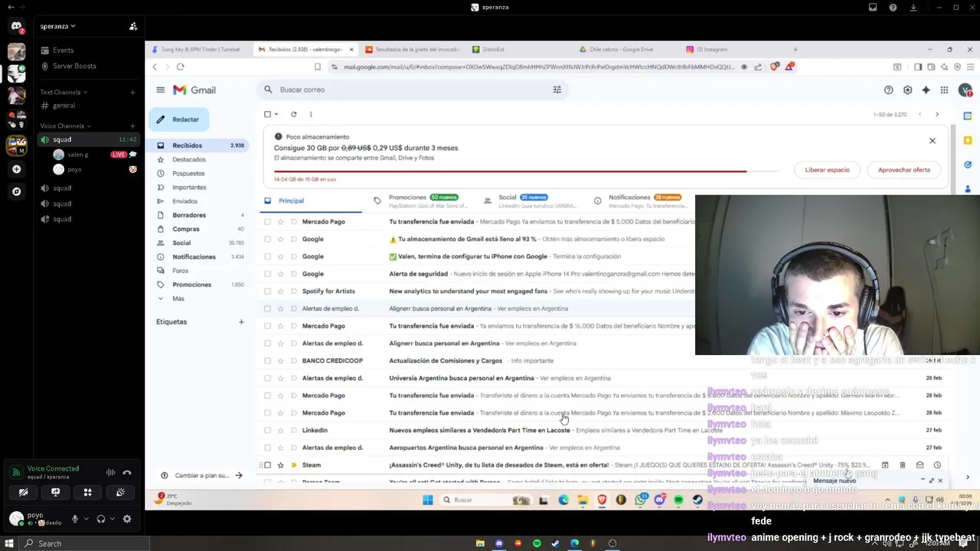Tick checkbox for BANCO CREDICOOP email

click(x=267, y=360)
